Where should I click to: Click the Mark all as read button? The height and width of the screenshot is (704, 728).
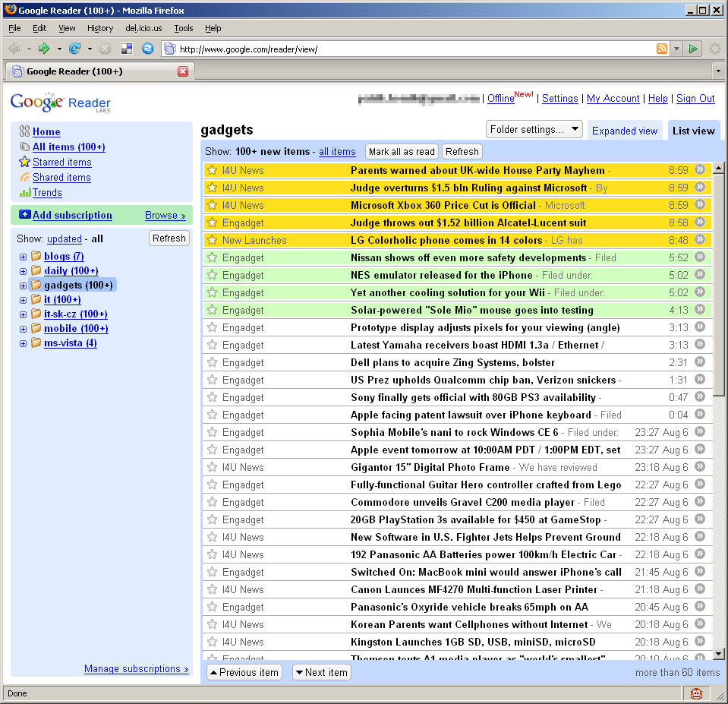tap(402, 151)
